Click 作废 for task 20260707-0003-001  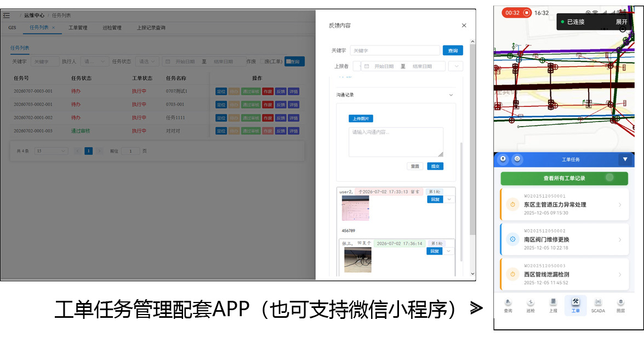click(268, 92)
